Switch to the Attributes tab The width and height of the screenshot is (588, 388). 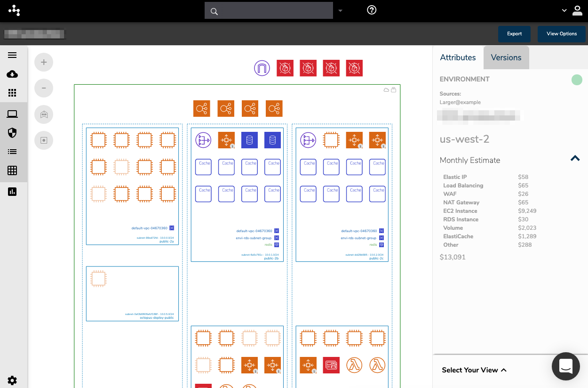click(458, 57)
